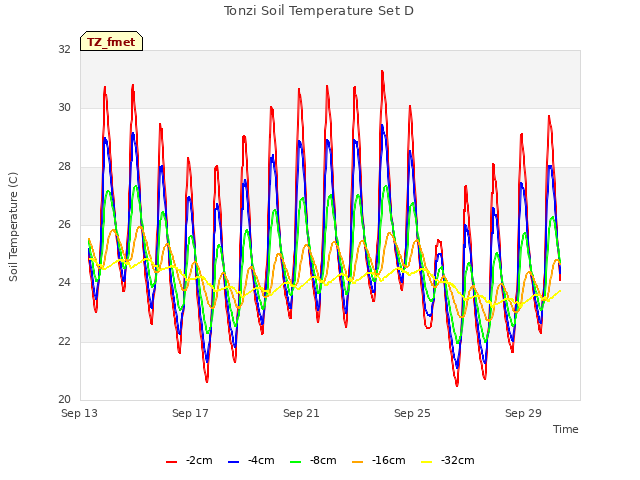Click the TZ_fmet annotation box

(111, 41)
